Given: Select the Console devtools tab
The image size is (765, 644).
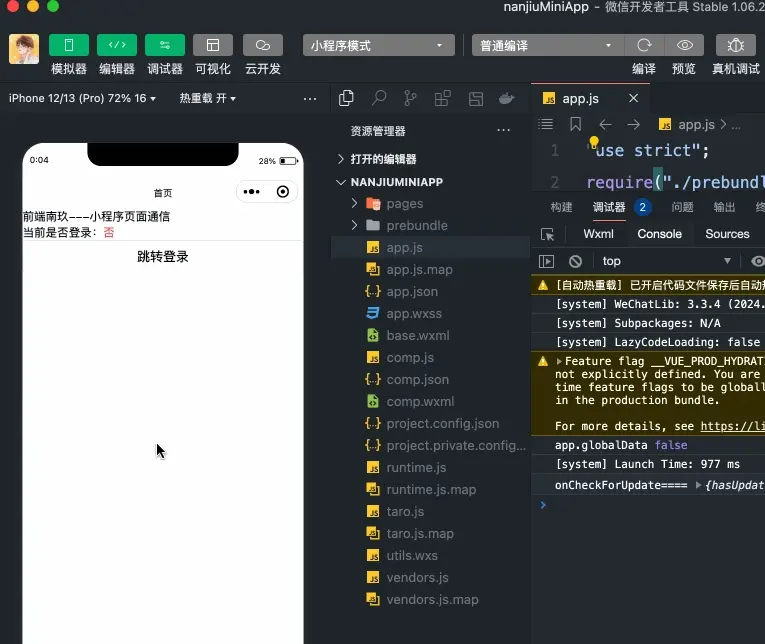Looking at the screenshot, I should click(x=659, y=234).
